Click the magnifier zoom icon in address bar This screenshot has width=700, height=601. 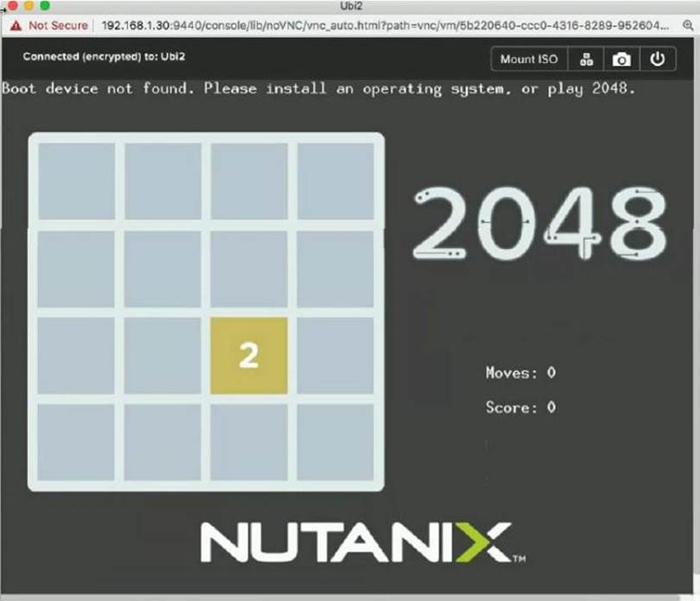(x=687, y=25)
